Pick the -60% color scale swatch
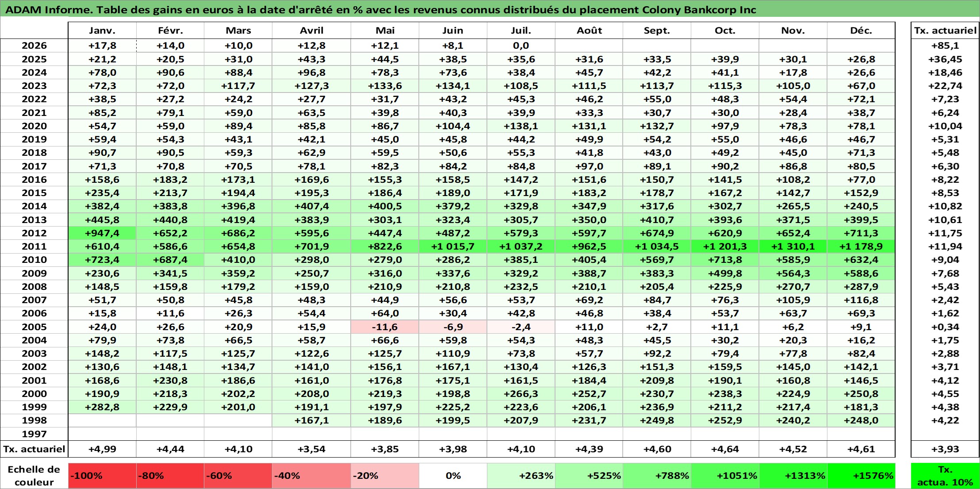Screen dimensions: 980x489 [x=238, y=476]
